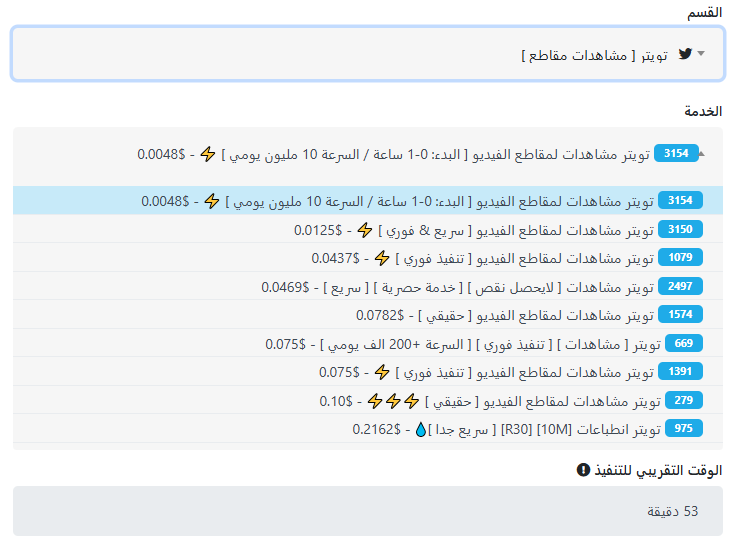Click the triple lightning bolts in 279 row
The width and height of the screenshot is (738, 541).
coord(393,401)
